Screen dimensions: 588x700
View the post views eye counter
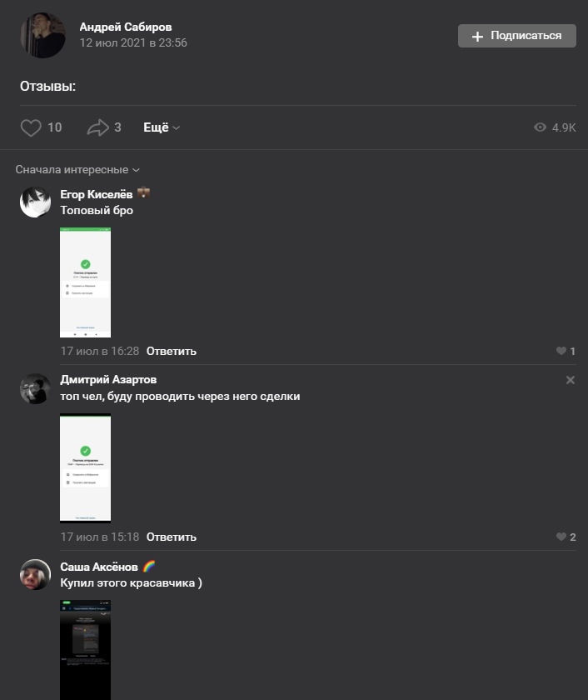[x=555, y=127]
